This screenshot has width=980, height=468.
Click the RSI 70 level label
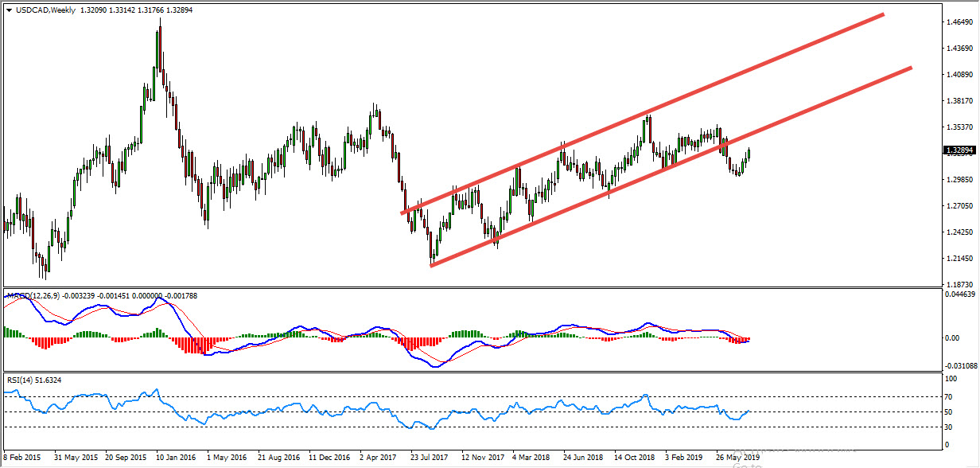coord(947,396)
